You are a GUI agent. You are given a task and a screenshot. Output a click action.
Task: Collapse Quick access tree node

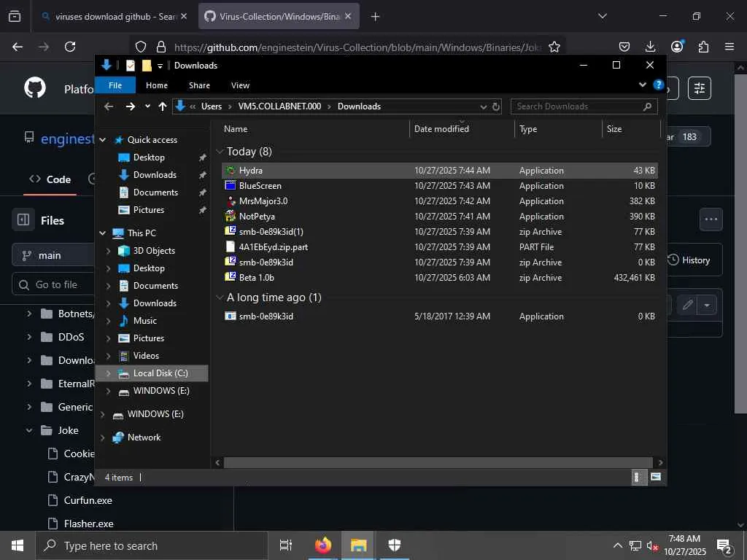[x=102, y=140]
